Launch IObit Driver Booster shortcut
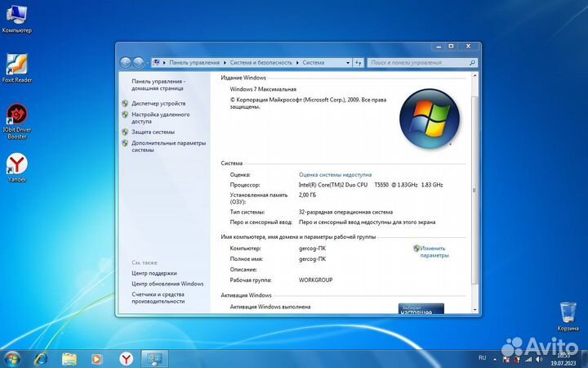Image resolution: width=588 pixels, height=368 pixels. pos(17,121)
